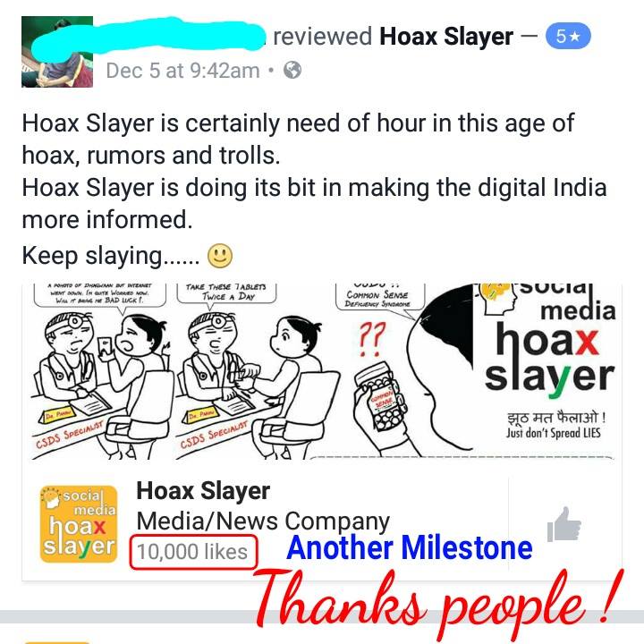Screen dimensions: 644x644
Task: Click the Hoax Slayer orange logo thumbnail
Action: tap(79, 524)
